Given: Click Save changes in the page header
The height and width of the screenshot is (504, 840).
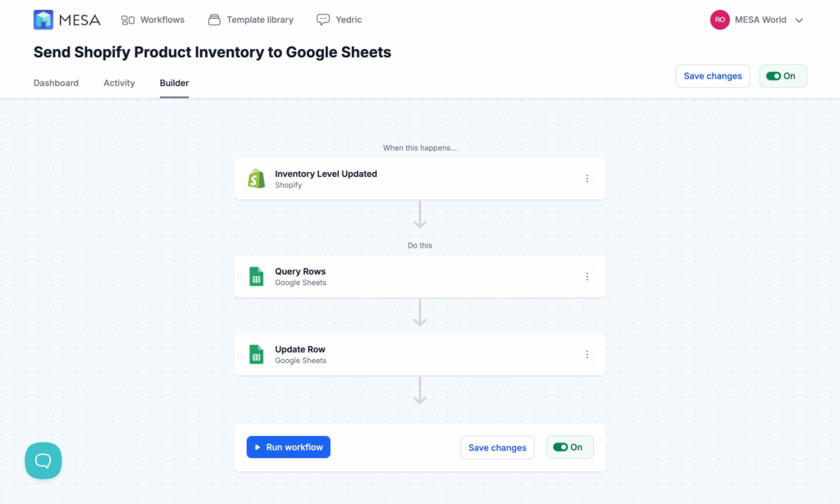Looking at the screenshot, I should [x=713, y=76].
